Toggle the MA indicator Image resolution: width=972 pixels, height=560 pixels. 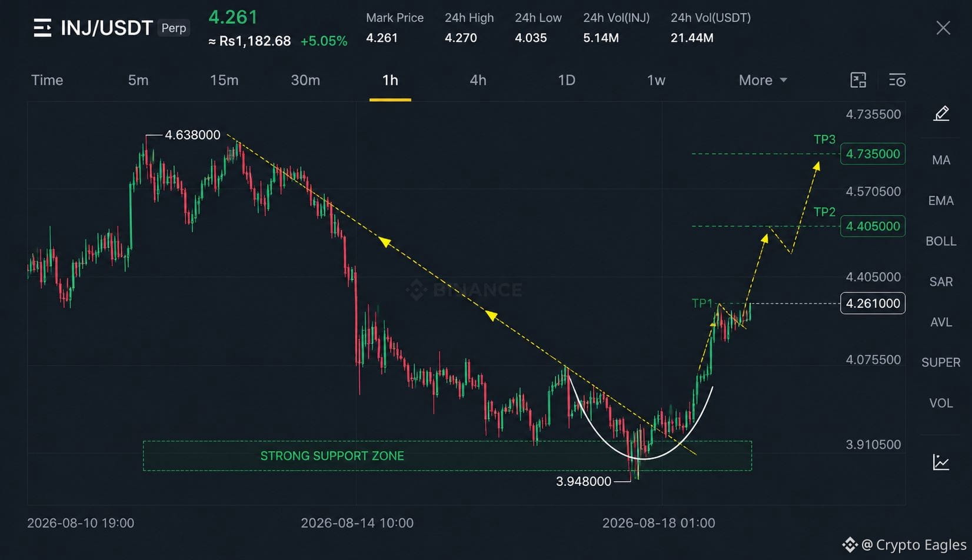pos(941,160)
